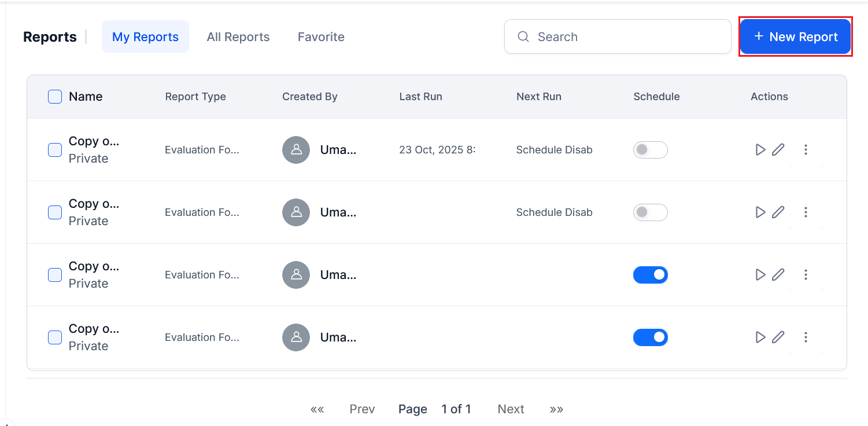The height and width of the screenshot is (426, 868).
Task: Check the select-all checkbox beside Name header
Action: 55,97
